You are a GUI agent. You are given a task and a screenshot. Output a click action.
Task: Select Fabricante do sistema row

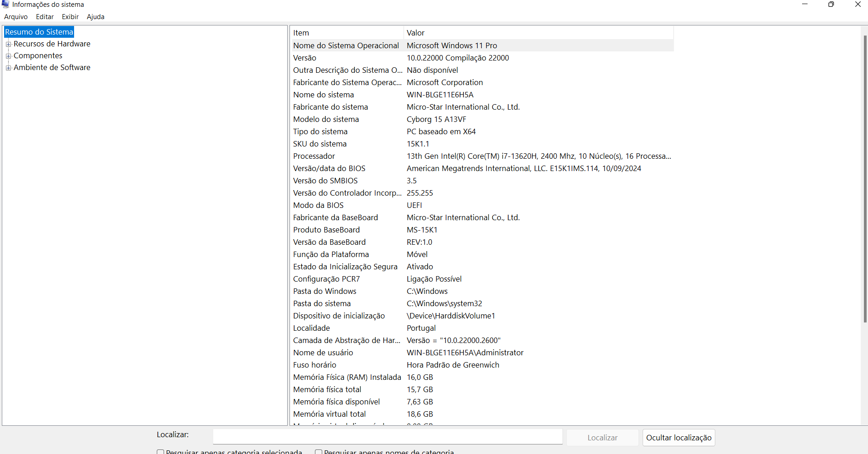[482, 107]
